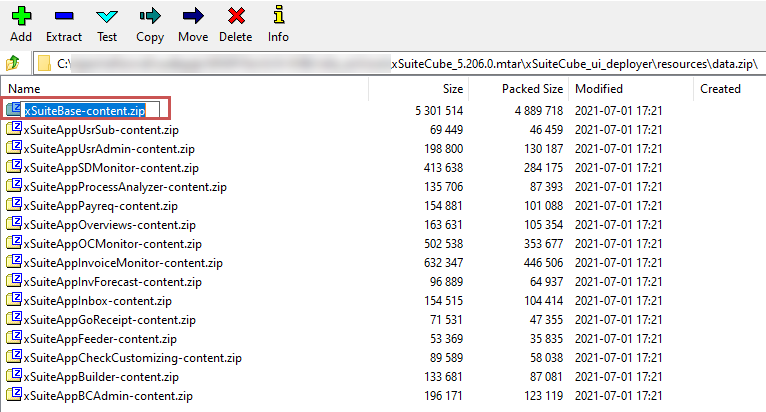Click archive icon of xSuiteAppInvForecast-content.zip

pyautogui.click(x=14, y=281)
